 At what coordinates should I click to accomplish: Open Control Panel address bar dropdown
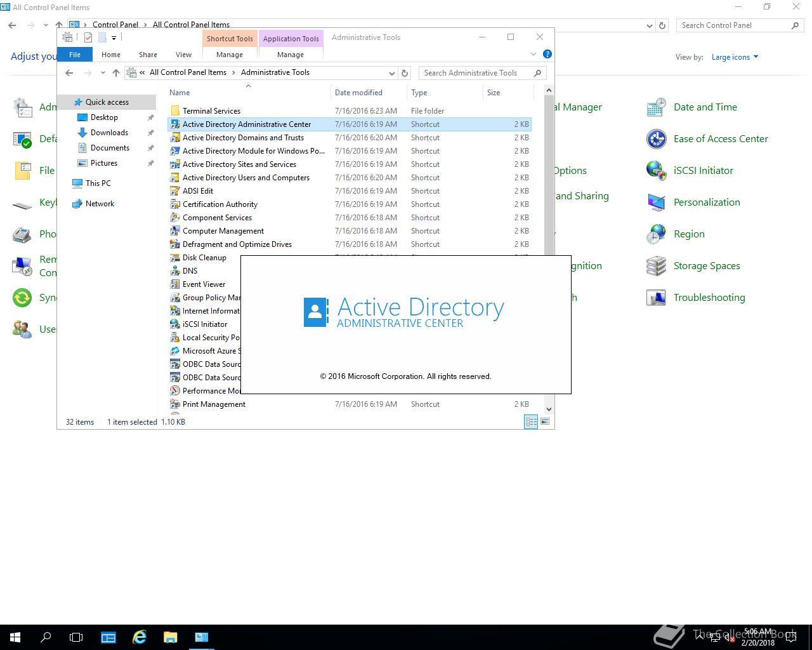coord(649,25)
